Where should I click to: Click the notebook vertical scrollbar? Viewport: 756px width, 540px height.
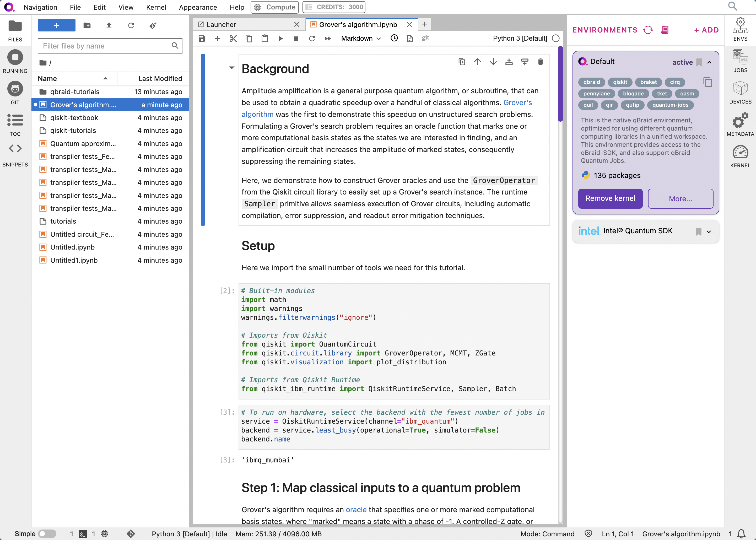560,84
